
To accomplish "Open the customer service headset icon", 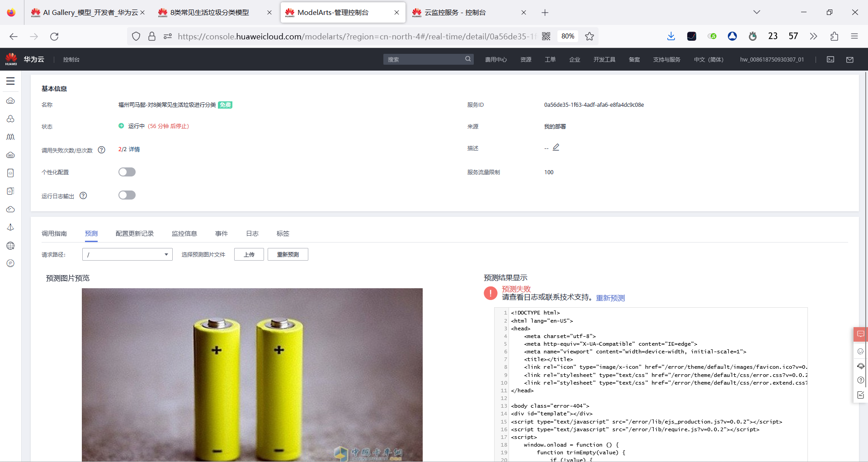I will (860, 366).
